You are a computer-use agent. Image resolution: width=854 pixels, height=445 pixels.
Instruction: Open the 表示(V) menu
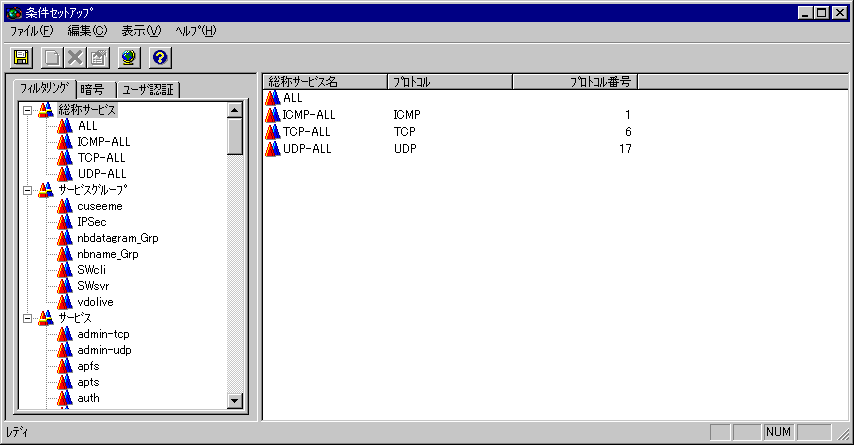141,31
